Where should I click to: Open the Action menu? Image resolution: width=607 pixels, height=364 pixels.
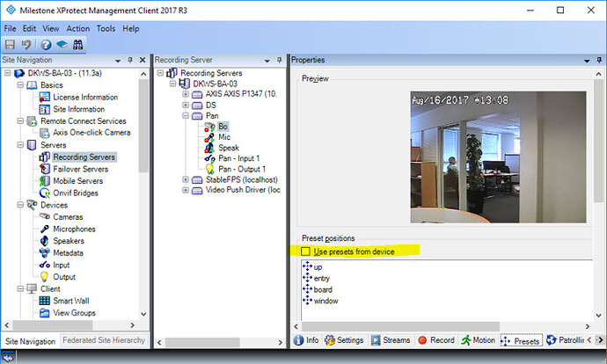(77, 29)
